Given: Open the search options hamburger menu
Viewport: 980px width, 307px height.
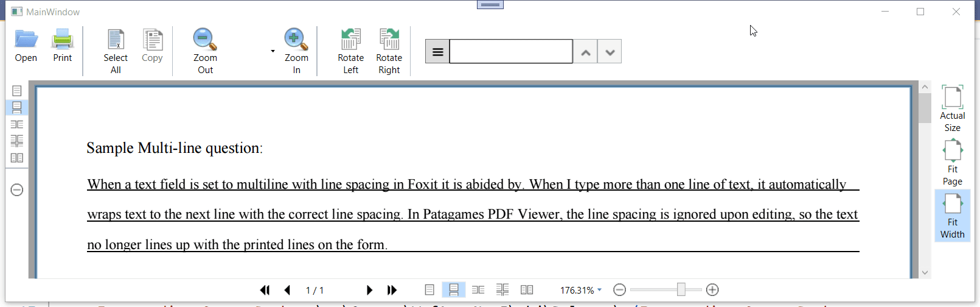Looking at the screenshot, I should click(x=437, y=52).
